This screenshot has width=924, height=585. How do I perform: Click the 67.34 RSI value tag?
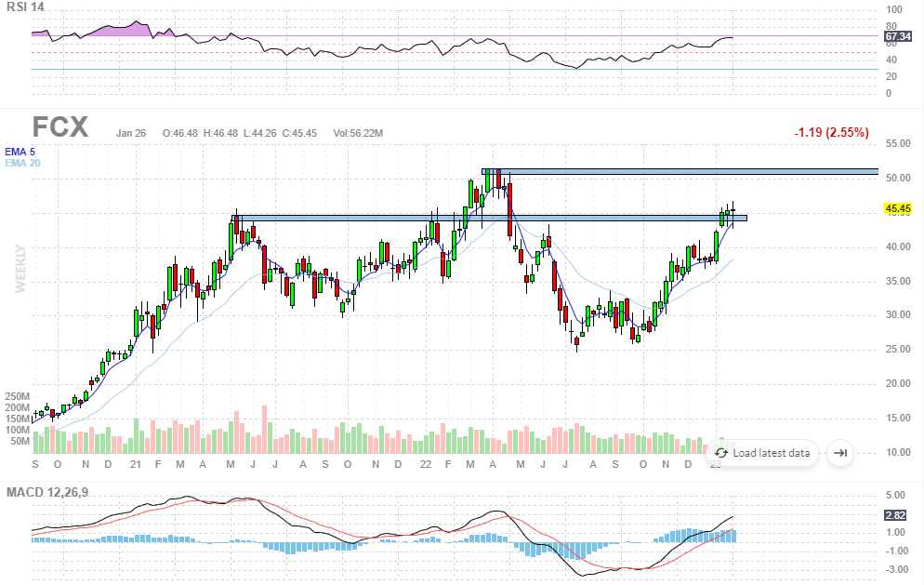[897, 38]
